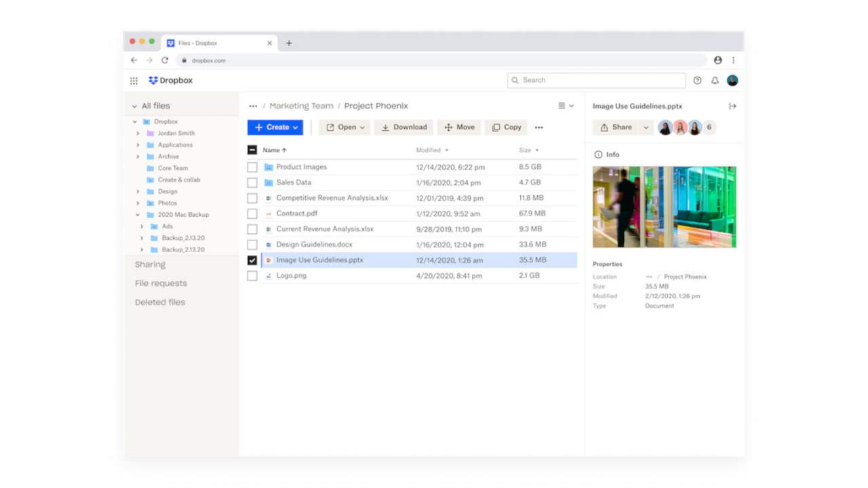
Task: Click the Product Images folder icon
Action: coord(269,167)
